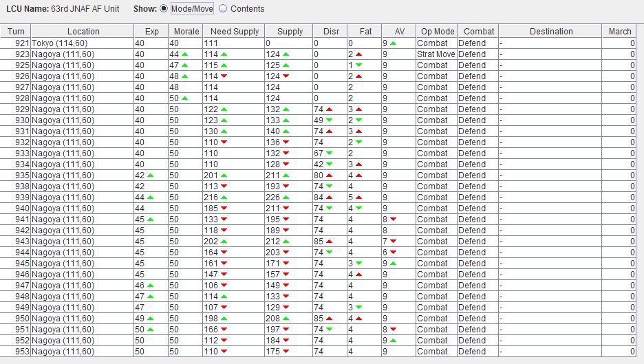Click the green up arrow beside AV in turn 945

click(393, 264)
